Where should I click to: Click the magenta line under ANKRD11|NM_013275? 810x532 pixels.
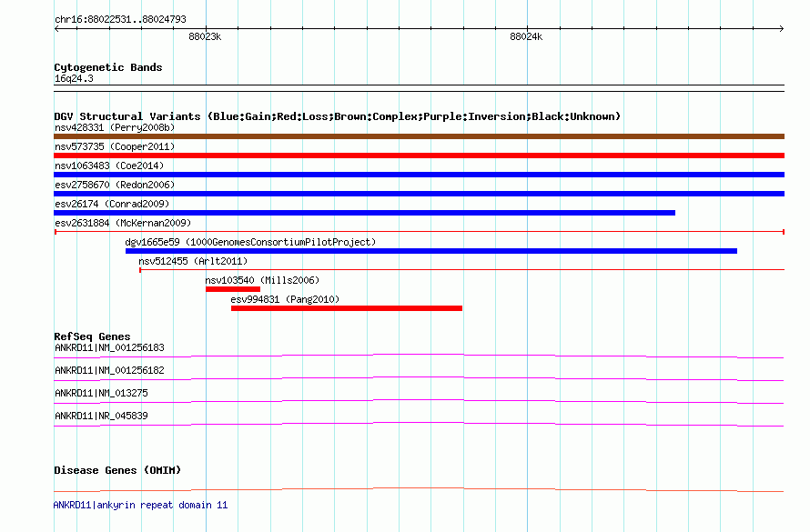point(419,401)
